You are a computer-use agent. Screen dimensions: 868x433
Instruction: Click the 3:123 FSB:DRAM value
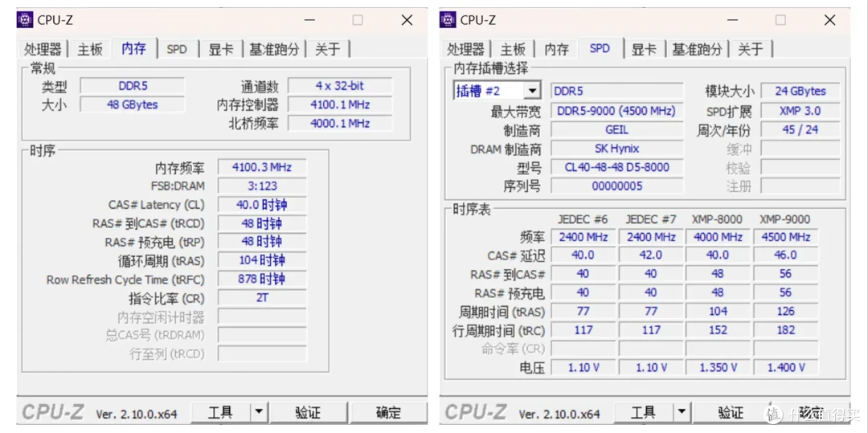[x=262, y=186]
